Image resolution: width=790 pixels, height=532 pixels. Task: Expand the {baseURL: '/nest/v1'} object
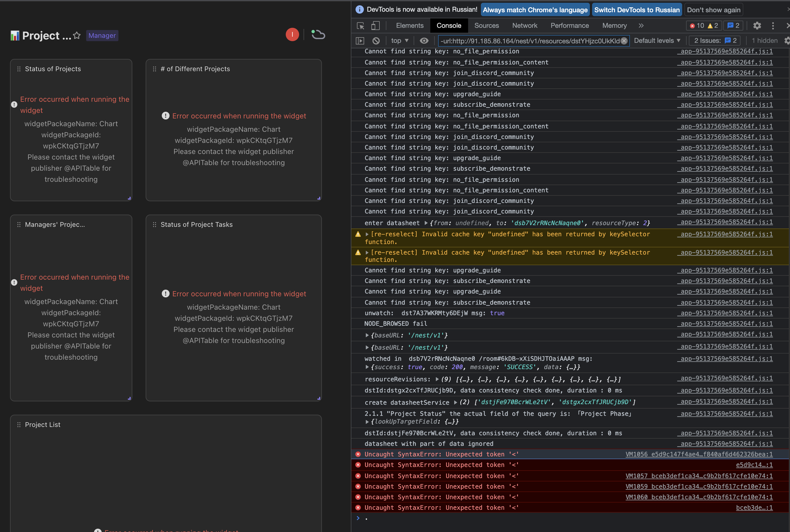(367, 335)
